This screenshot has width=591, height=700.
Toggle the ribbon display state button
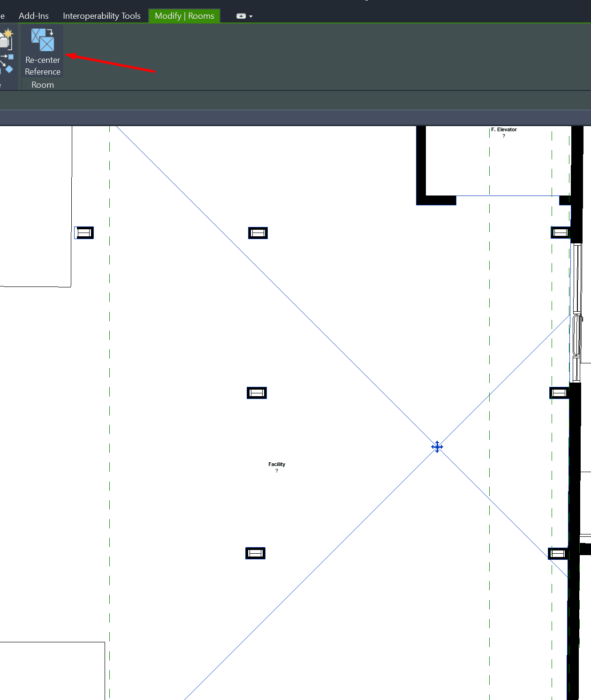tap(241, 16)
